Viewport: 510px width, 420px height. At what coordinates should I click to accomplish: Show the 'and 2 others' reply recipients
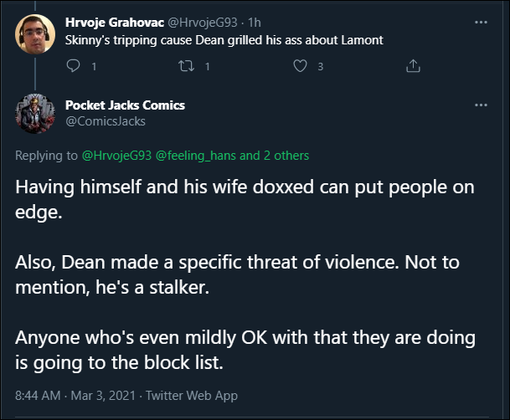(274, 156)
